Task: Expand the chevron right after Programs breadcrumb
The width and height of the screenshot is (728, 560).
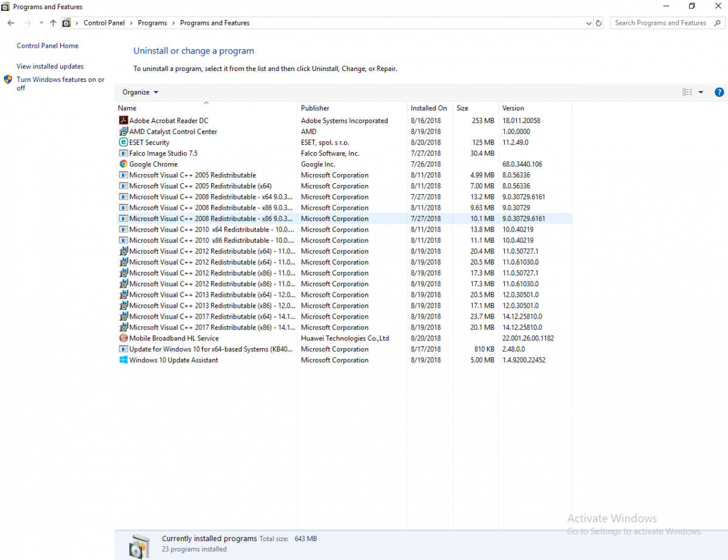Action: click(174, 23)
